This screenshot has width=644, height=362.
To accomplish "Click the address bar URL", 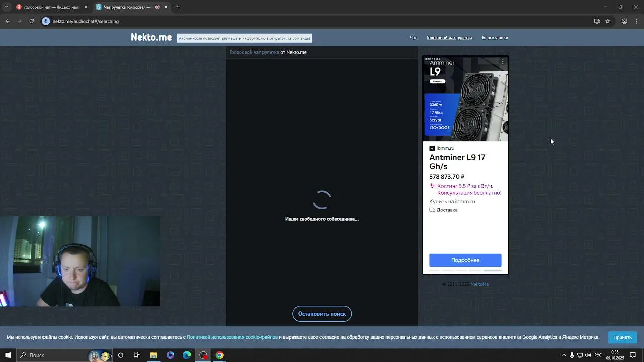I will (86, 21).
